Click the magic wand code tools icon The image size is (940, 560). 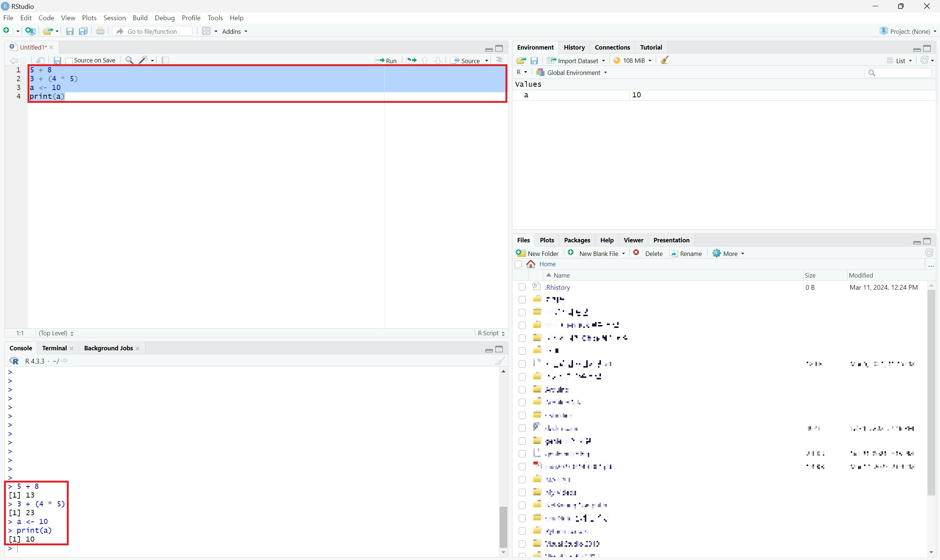click(x=143, y=60)
